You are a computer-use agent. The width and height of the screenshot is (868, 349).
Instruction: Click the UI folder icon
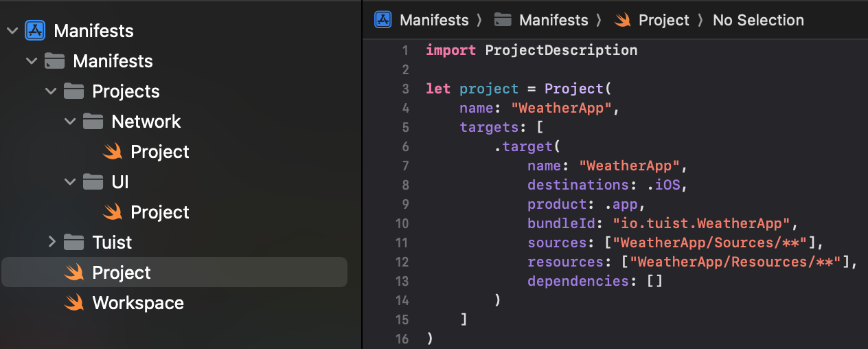pos(93,182)
